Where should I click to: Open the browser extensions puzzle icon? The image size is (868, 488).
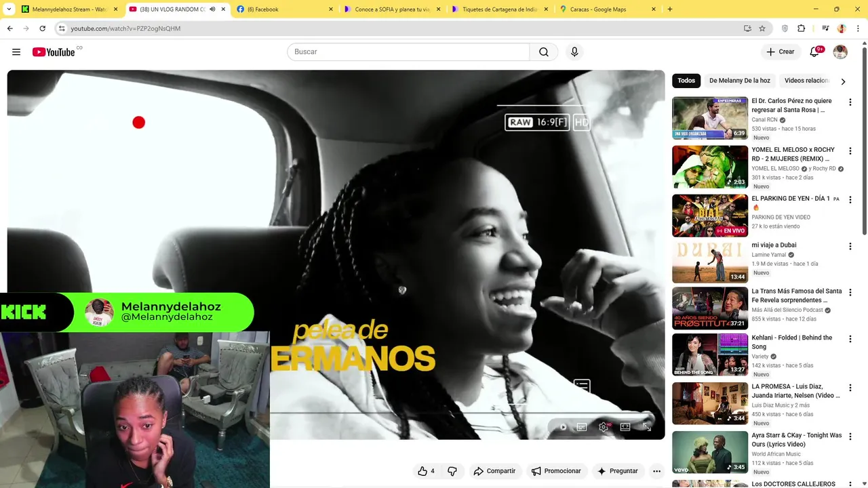[x=801, y=28]
